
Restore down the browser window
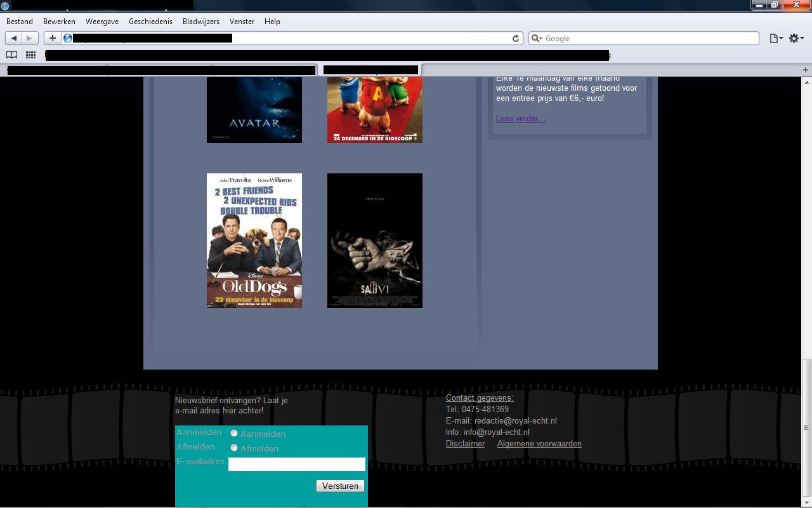pos(775,5)
